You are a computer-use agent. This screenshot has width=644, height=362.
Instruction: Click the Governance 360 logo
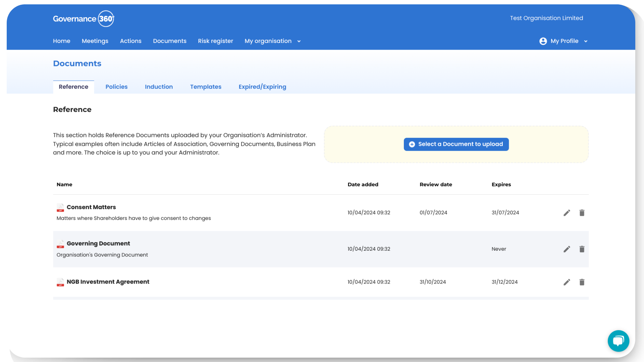pyautogui.click(x=84, y=19)
